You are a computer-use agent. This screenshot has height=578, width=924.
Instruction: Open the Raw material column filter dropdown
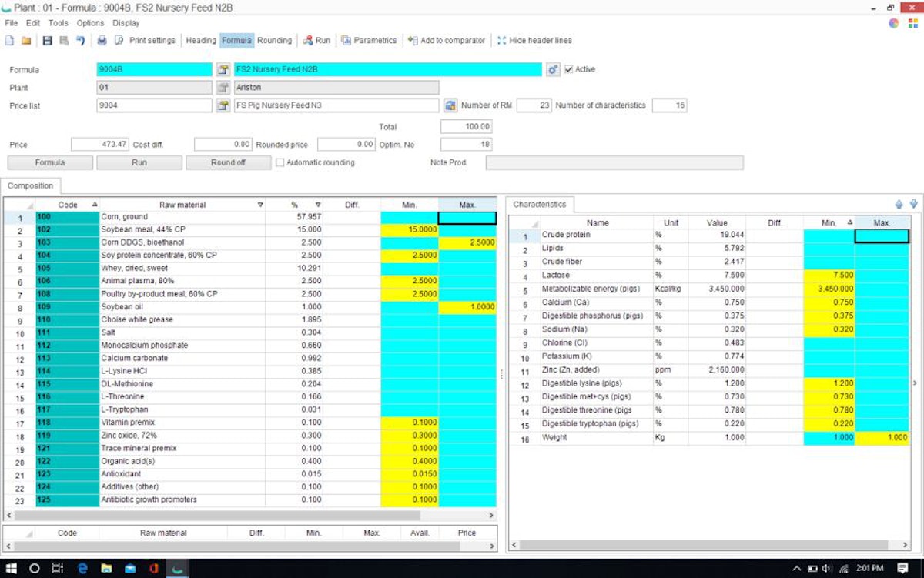(260, 205)
